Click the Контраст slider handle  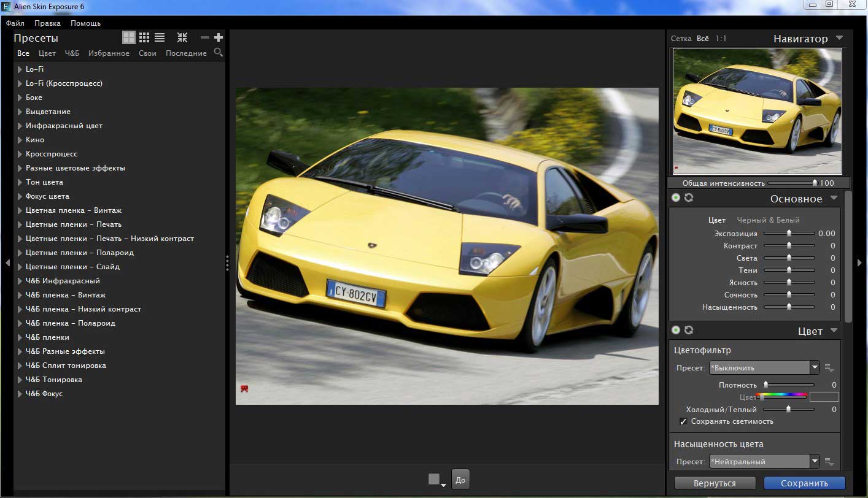tap(789, 246)
